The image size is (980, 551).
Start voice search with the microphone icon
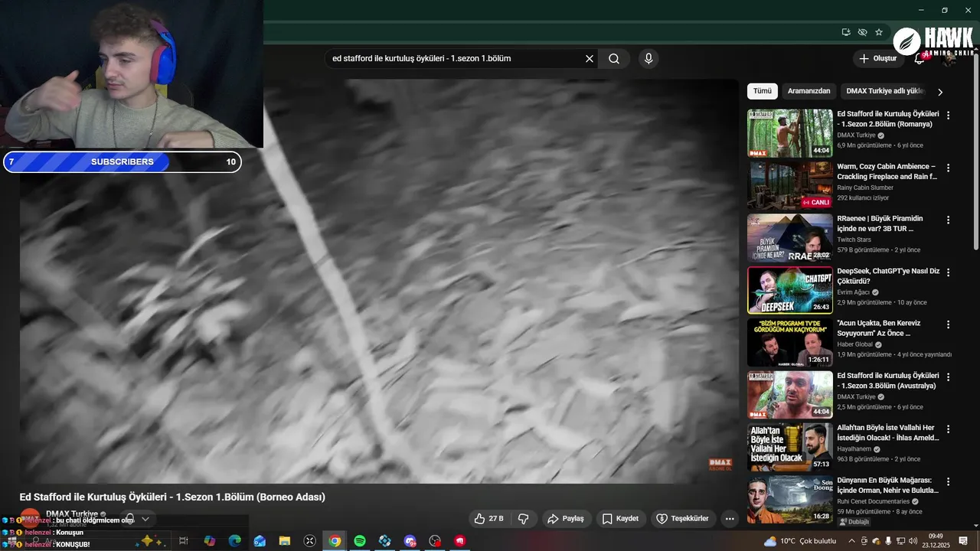coord(648,59)
